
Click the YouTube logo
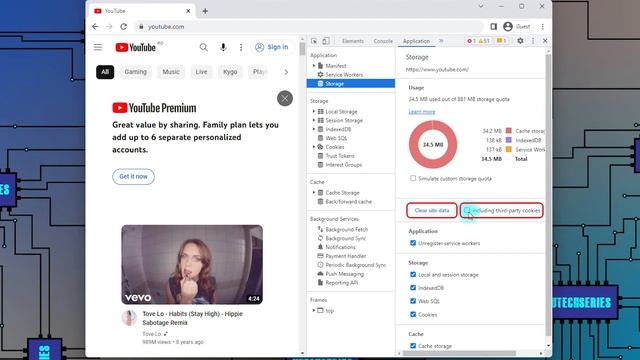click(136, 47)
